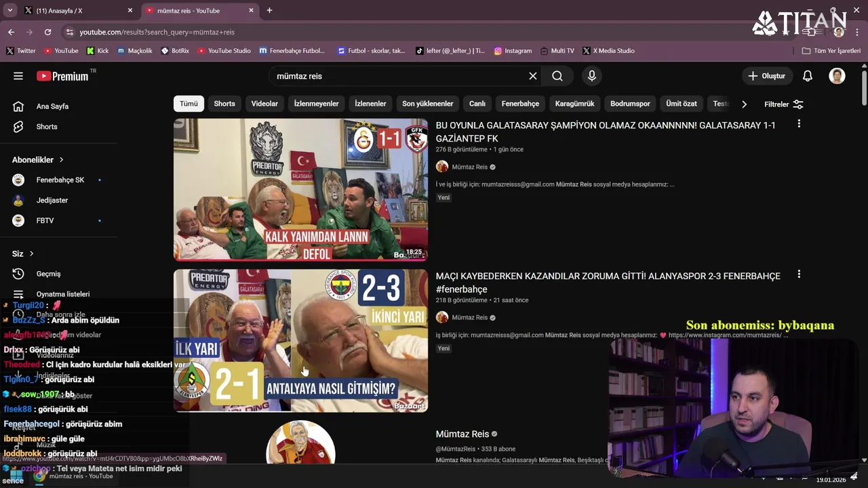Select Fenerbahçe filter chip
The image size is (868, 488).
tap(520, 104)
